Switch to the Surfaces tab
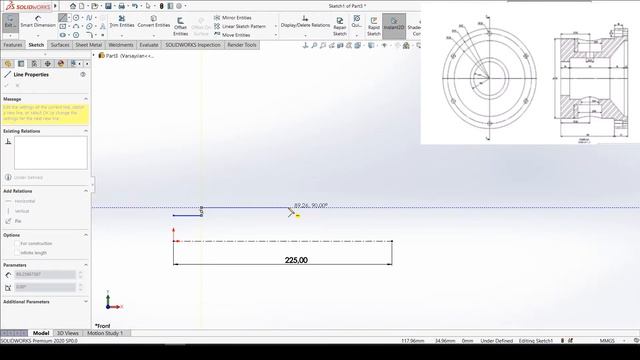This screenshot has width=640, height=360. point(60,45)
